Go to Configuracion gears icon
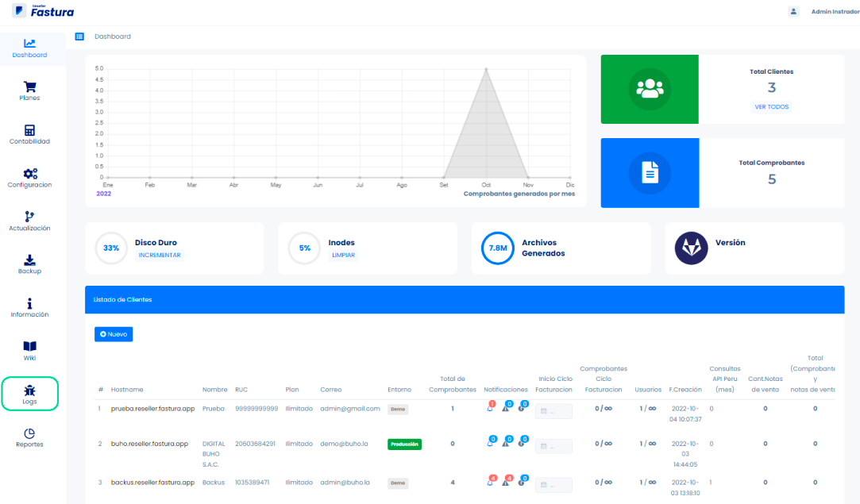Image resolution: width=860 pixels, height=504 pixels. pos(29,174)
